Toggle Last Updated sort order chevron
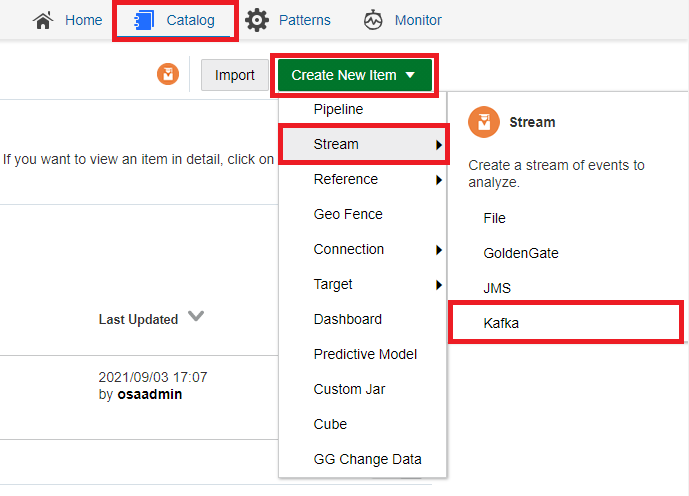Image resolution: width=689 pixels, height=496 pixels. coord(196,317)
